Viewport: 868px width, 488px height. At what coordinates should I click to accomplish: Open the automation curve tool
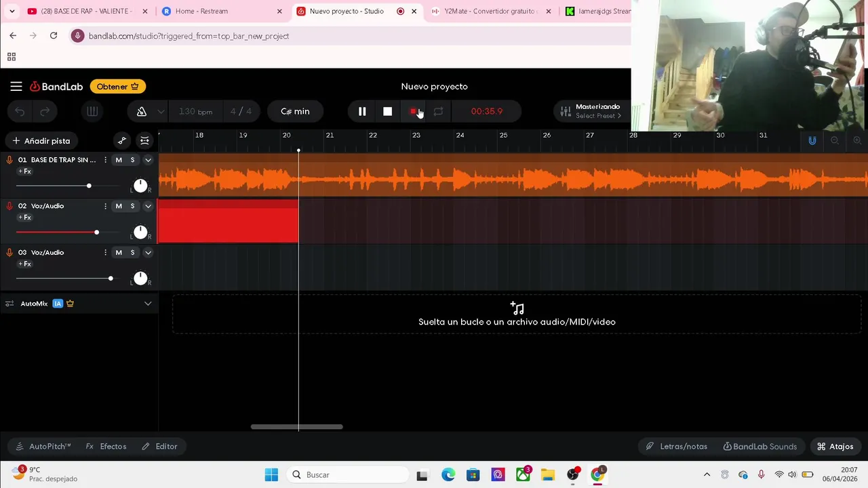pyautogui.click(x=122, y=141)
